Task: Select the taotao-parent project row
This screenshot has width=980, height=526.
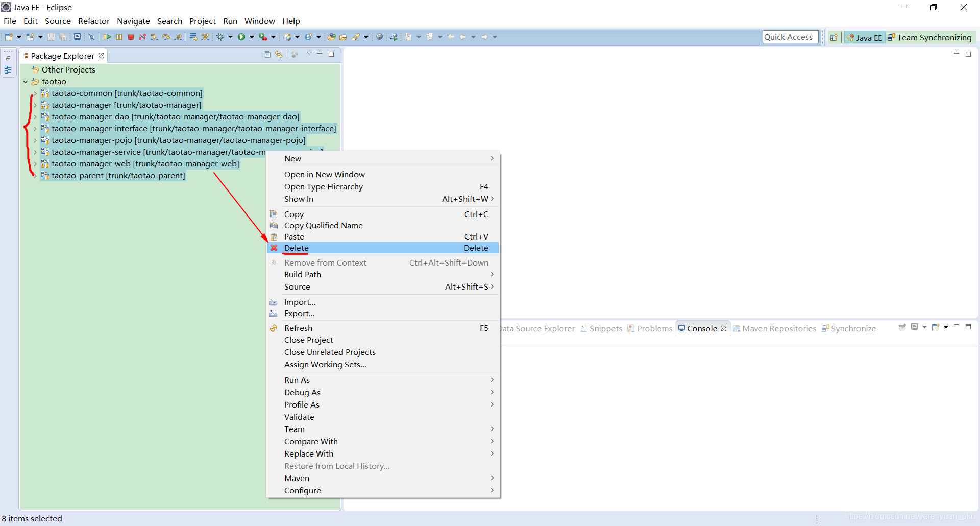Action: (x=113, y=175)
